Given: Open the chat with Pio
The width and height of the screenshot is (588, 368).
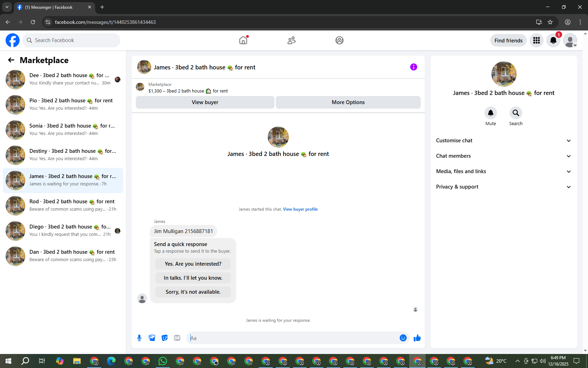Looking at the screenshot, I should (x=63, y=105).
